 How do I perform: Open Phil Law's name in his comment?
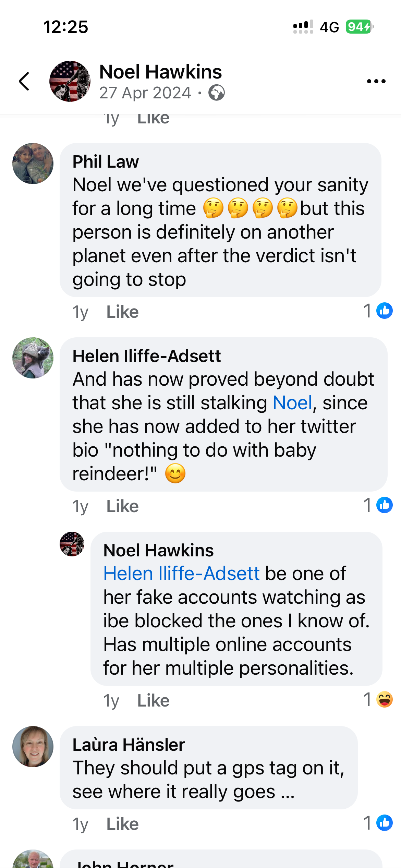tap(106, 162)
